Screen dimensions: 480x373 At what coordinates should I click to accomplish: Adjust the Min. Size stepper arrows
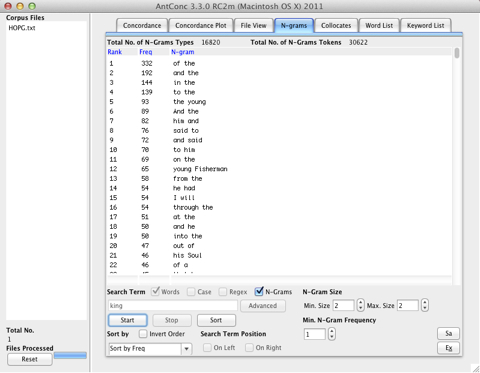(x=360, y=305)
